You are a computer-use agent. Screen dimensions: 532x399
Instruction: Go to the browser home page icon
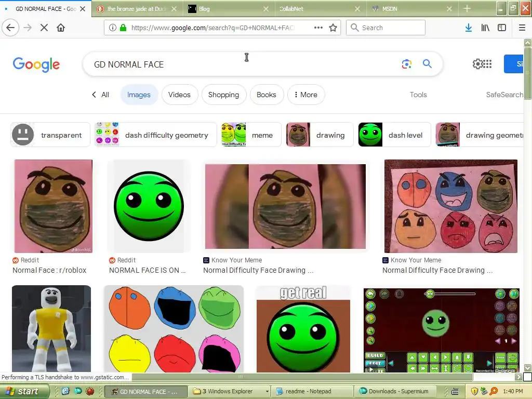point(61,28)
